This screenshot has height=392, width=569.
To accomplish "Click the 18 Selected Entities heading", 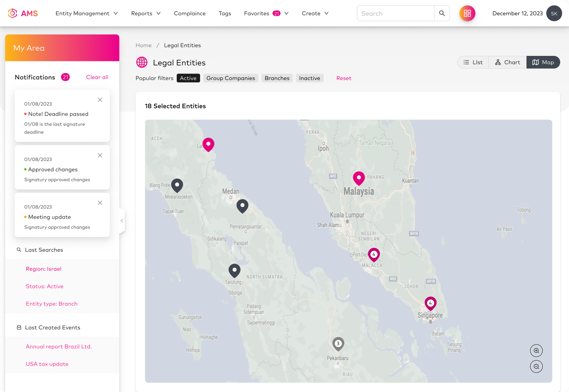I will 175,106.
